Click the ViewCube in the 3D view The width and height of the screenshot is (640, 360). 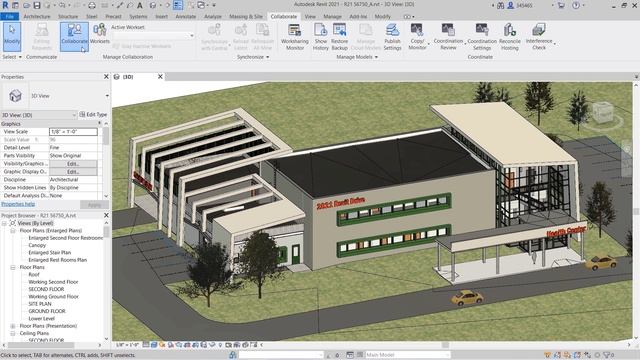point(603,112)
